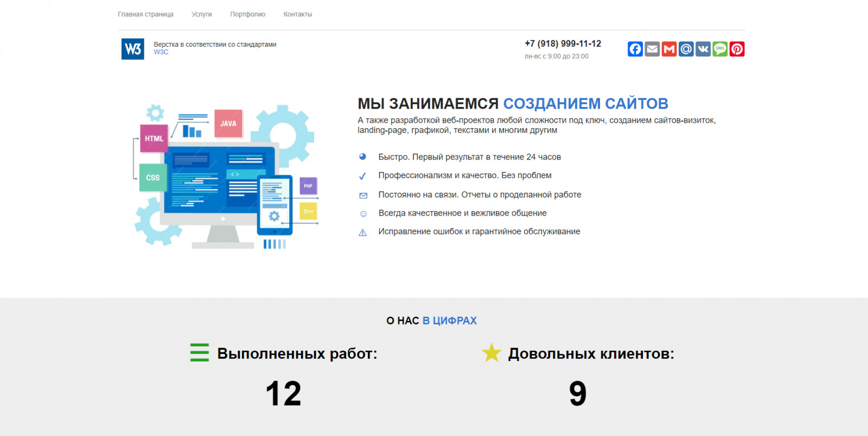Select 'Исправление ошибок и гарантийное обслуживание'
Viewport: 868px width, 436px height.
pos(480,231)
